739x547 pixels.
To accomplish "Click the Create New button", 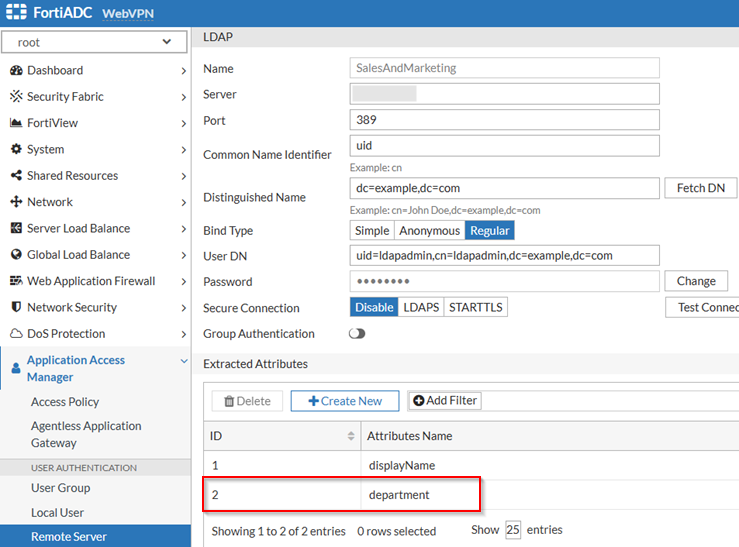I will pos(344,401).
